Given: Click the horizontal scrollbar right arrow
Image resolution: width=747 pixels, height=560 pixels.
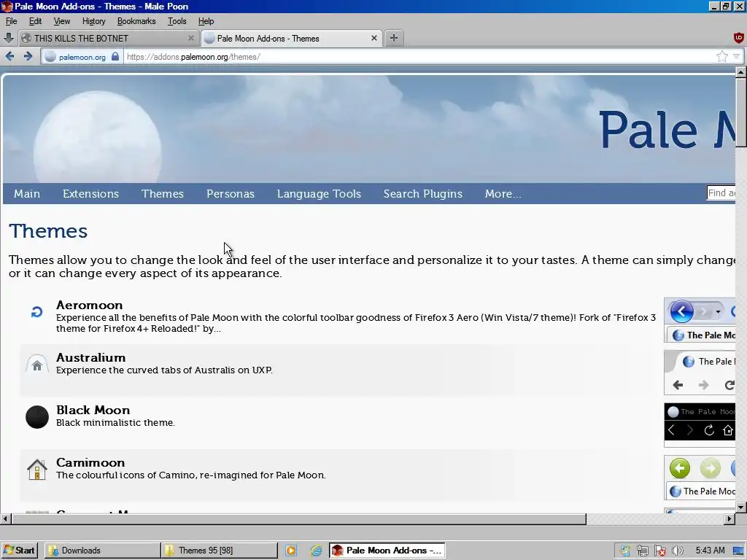Looking at the screenshot, I should coord(729,518).
